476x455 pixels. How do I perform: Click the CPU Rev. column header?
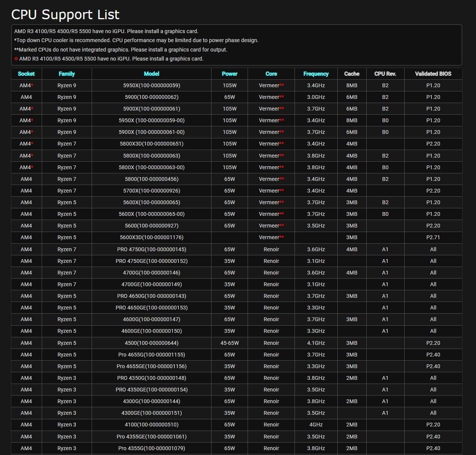385,74
